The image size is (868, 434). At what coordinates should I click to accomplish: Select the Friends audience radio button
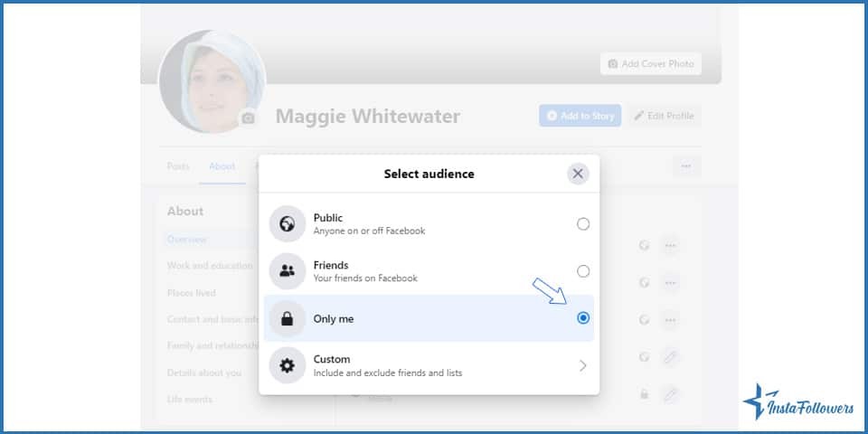tap(583, 270)
